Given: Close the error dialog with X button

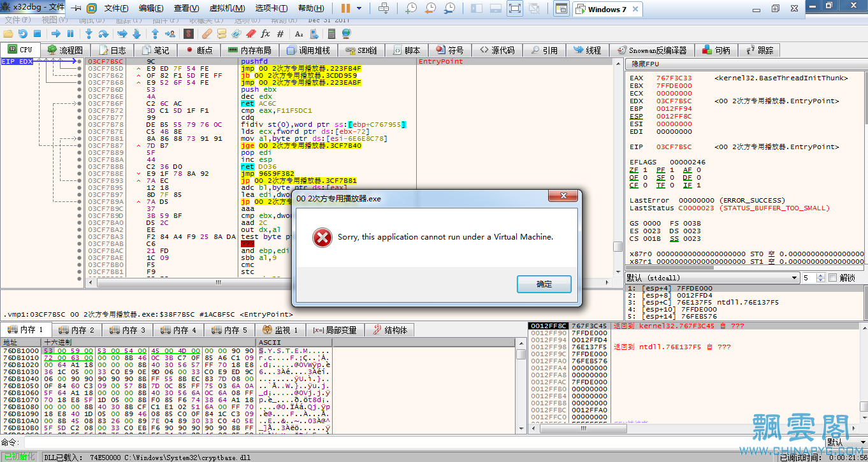Looking at the screenshot, I should 562,197.
